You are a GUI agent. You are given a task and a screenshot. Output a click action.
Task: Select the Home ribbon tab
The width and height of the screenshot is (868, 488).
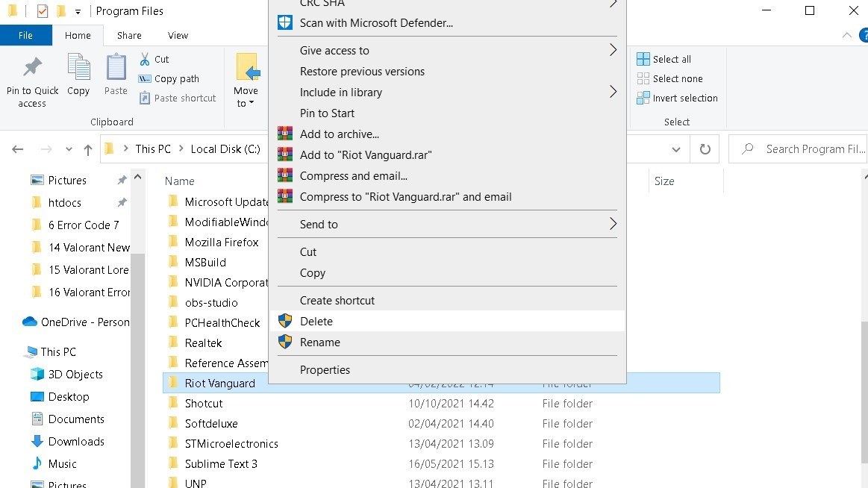click(78, 35)
